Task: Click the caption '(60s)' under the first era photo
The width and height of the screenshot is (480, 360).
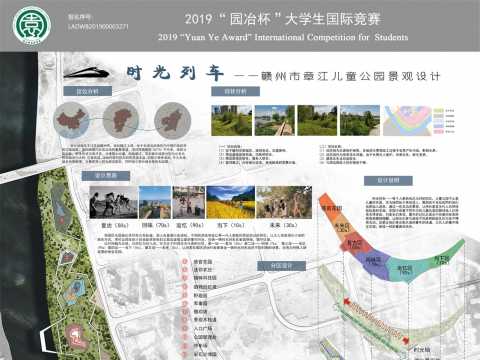Action: coord(121,226)
